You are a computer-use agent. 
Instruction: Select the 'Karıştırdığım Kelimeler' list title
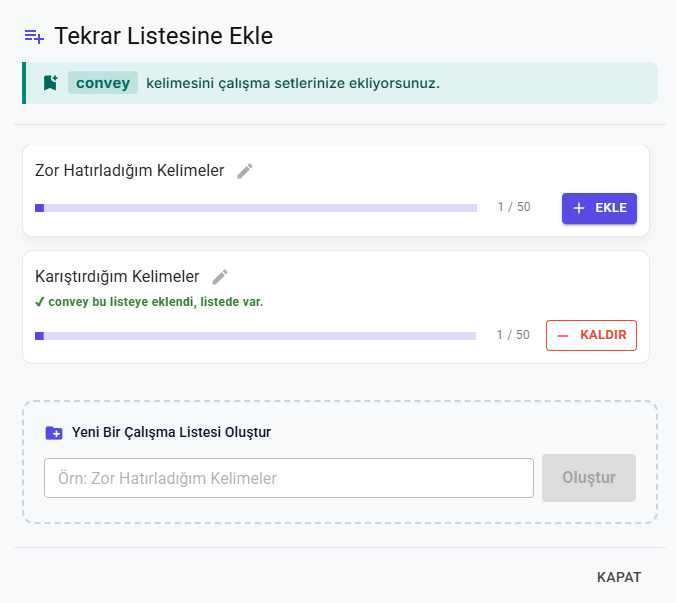coord(117,277)
